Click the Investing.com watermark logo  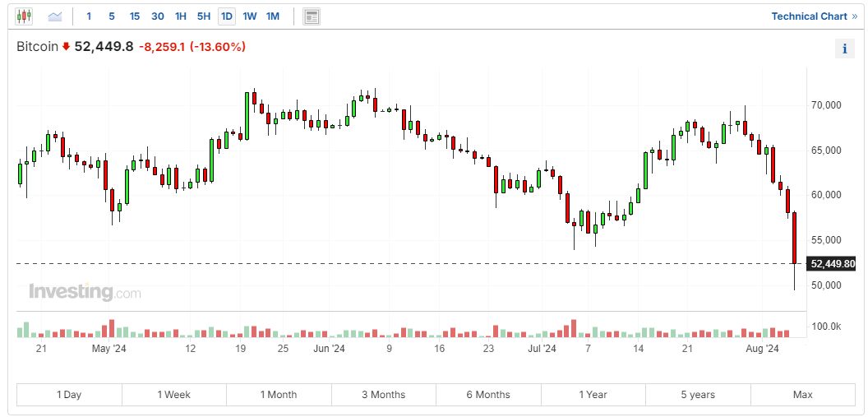tap(85, 292)
